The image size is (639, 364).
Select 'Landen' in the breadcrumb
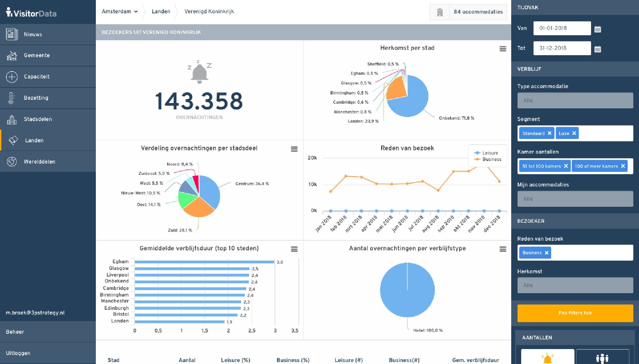click(x=161, y=11)
